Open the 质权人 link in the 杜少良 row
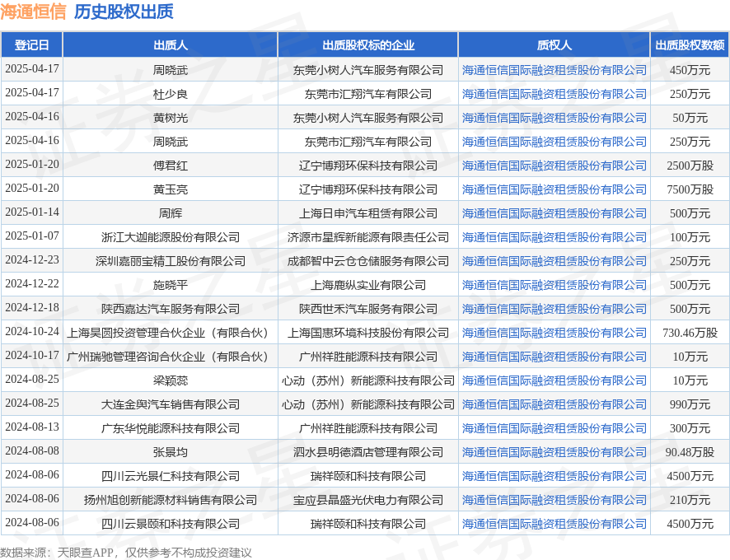 tap(554, 94)
